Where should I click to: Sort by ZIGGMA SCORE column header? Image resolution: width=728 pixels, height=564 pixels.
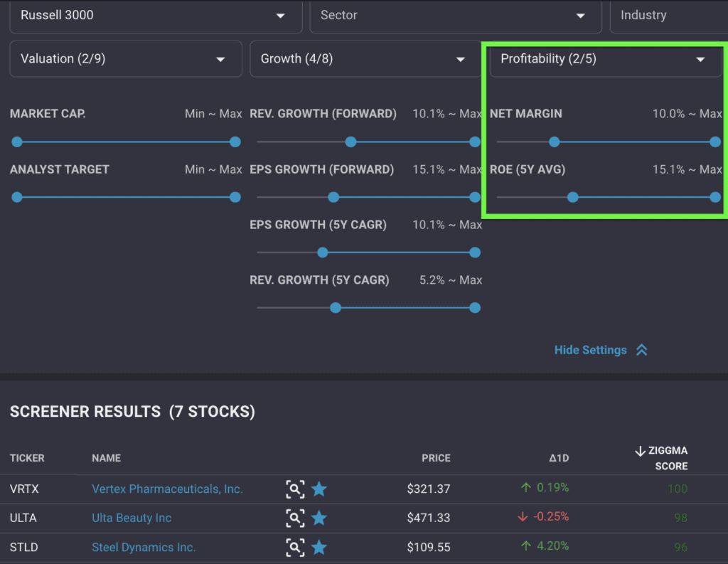click(x=668, y=458)
